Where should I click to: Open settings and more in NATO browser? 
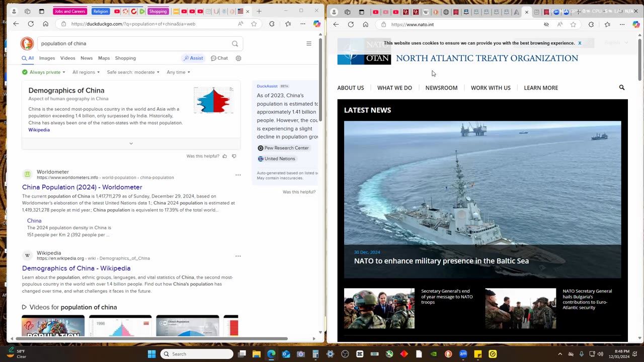(622, 24)
